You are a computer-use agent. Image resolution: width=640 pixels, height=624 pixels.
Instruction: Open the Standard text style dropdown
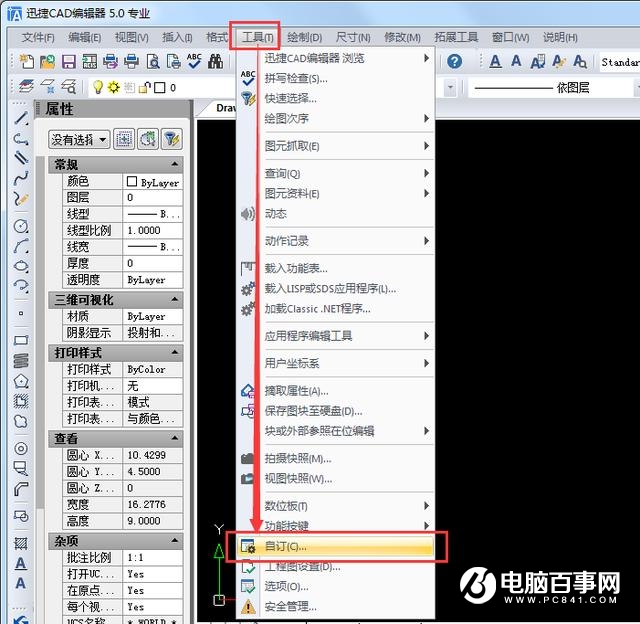coord(620,62)
